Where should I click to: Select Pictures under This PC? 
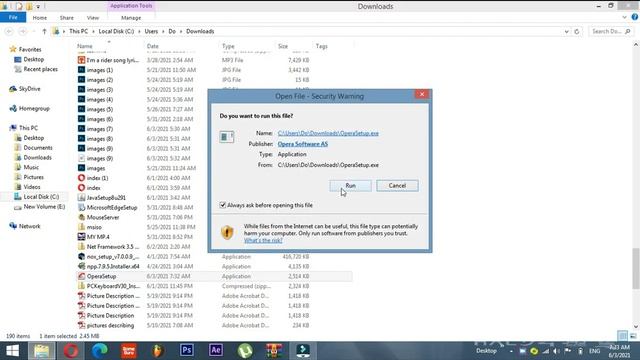[29, 177]
